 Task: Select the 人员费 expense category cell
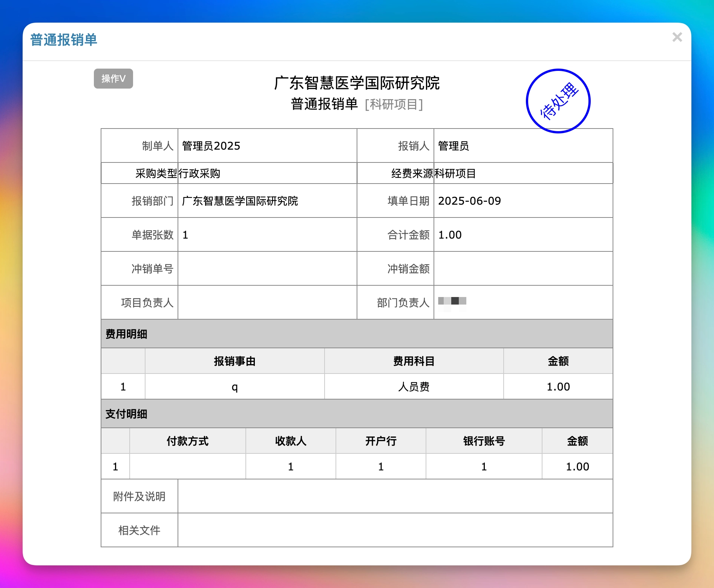[x=414, y=386]
